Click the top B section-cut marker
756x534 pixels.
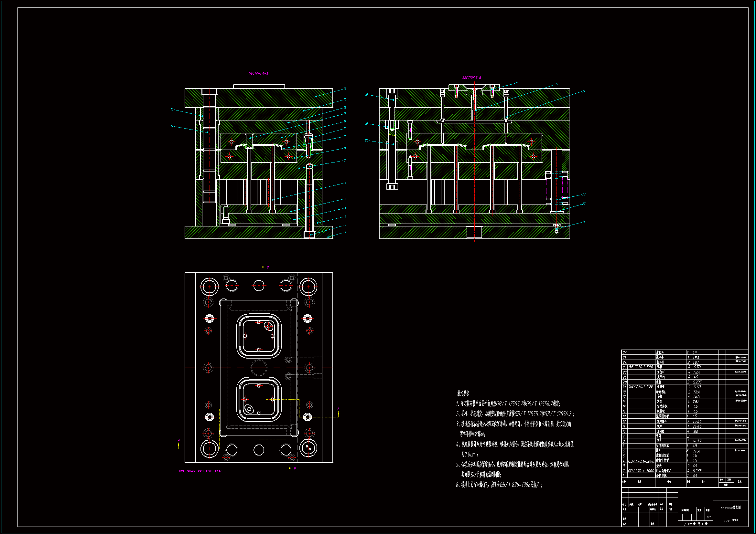(267, 267)
